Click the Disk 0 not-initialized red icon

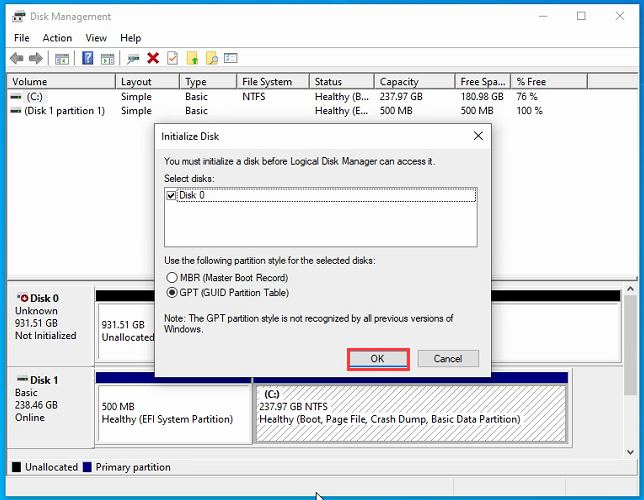(23, 297)
